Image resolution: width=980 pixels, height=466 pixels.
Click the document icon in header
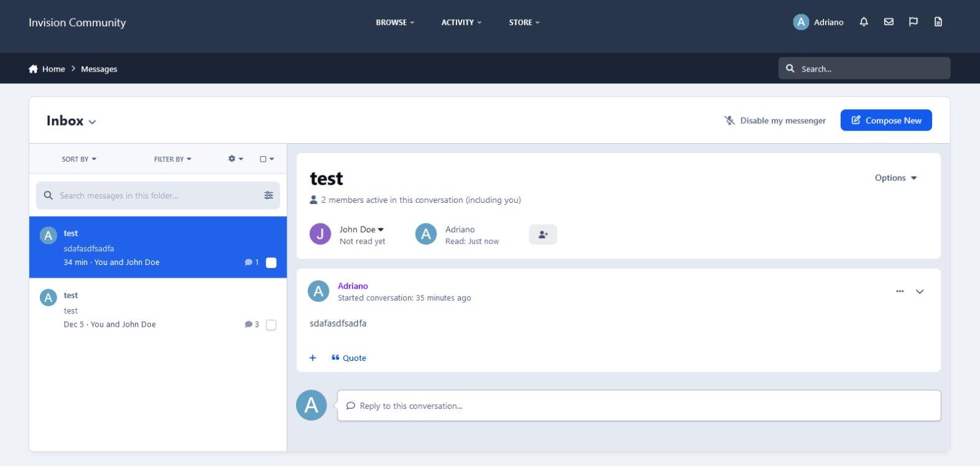click(x=938, y=22)
